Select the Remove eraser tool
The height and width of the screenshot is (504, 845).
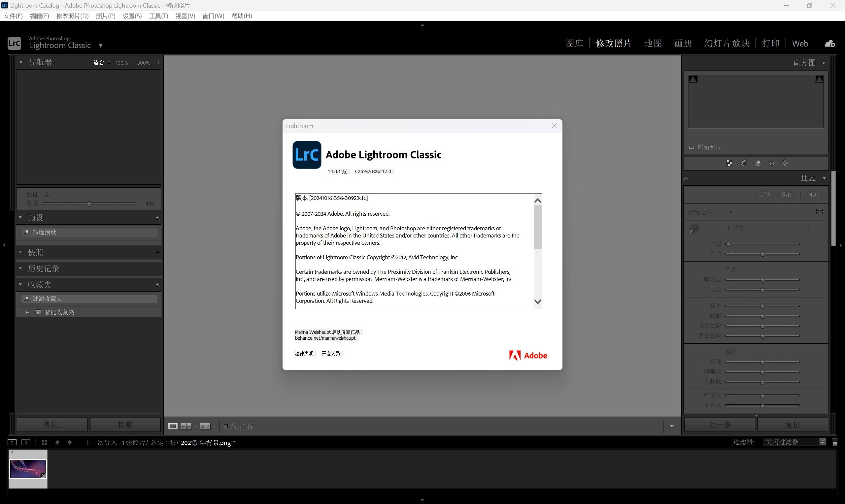coord(758,163)
